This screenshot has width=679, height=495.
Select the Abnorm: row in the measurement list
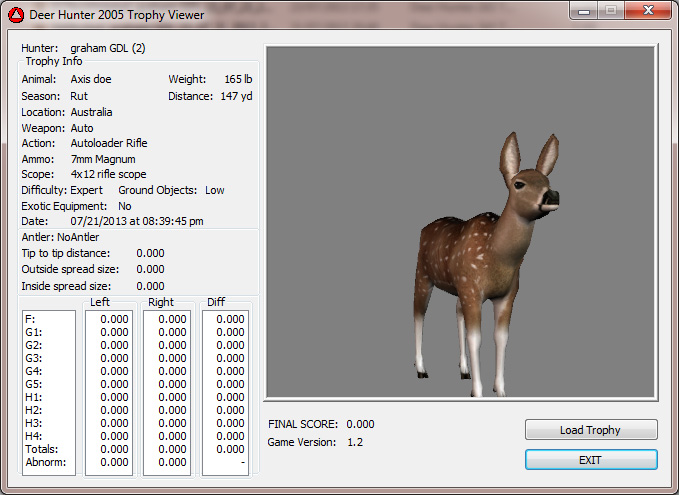[44, 462]
